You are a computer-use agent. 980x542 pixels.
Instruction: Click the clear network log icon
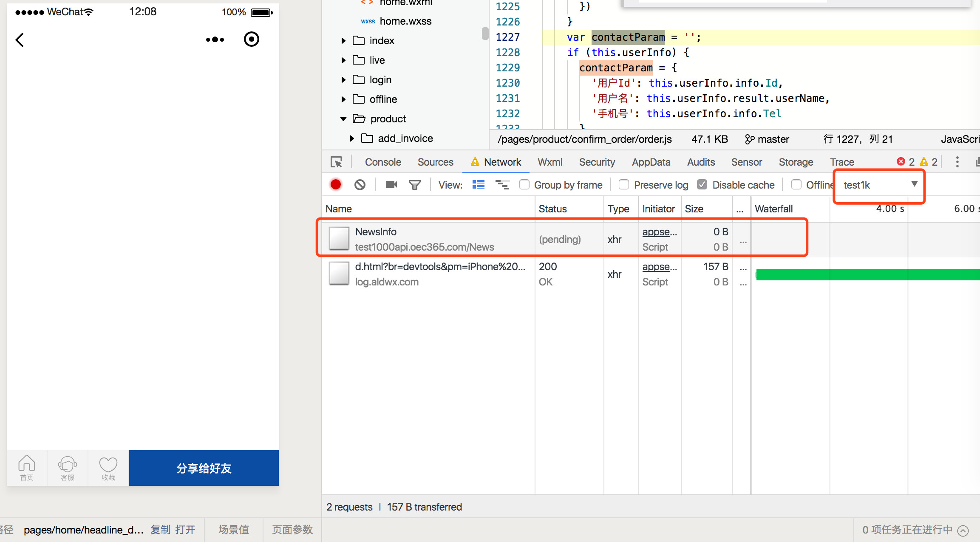(x=360, y=185)
